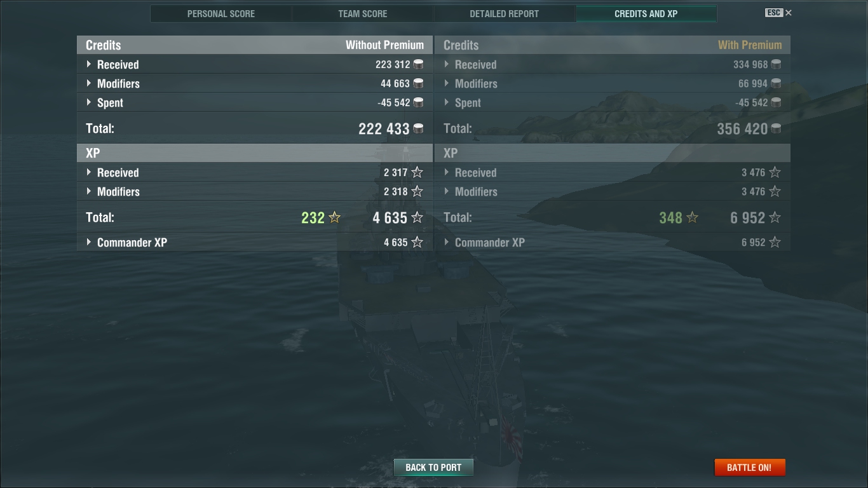Open the Team Score tab

pyautogui.click(x=363, y=13)
